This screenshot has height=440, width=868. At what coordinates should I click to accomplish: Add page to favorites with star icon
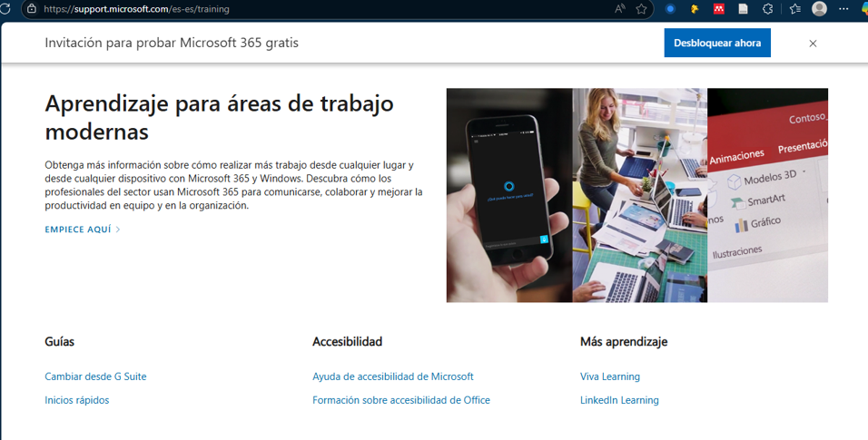pyautogui.click(x=641, y=9)
